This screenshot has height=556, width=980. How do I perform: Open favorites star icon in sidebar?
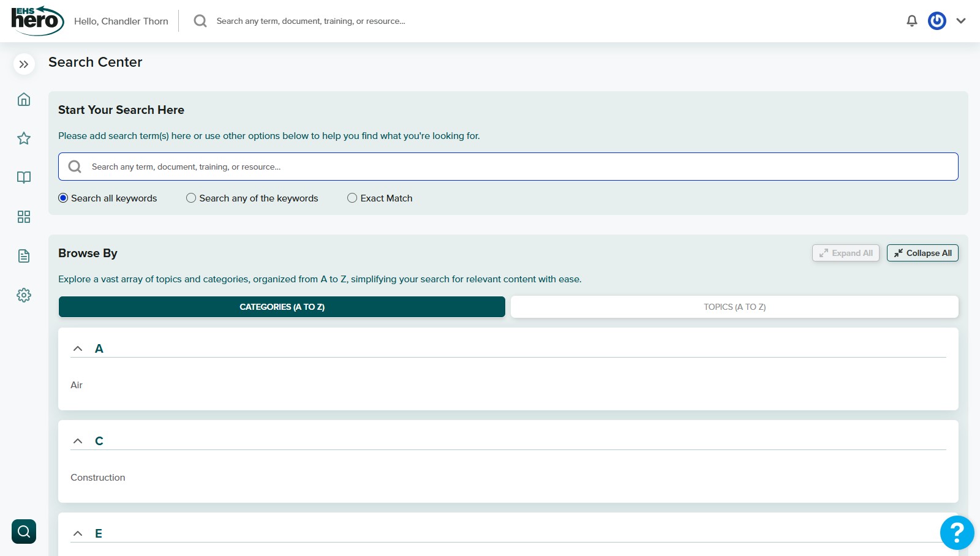pyautogui.click(x=24, y=138)
